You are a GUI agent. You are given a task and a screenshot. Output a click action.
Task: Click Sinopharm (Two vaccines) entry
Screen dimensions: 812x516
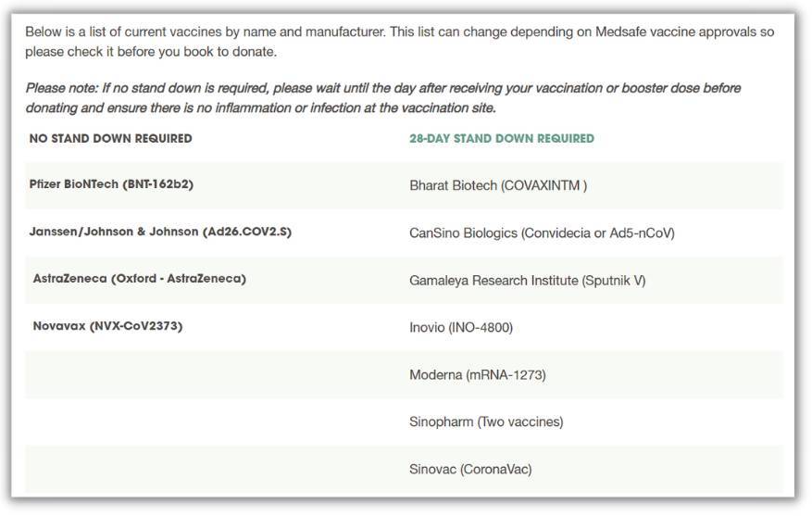pyautogui.click(x=486, y=422)
